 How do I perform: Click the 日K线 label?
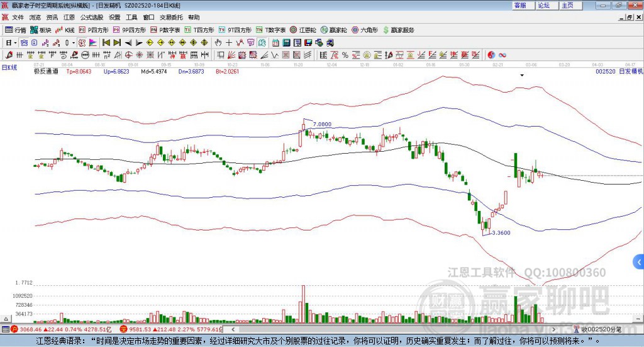(9, 67)
